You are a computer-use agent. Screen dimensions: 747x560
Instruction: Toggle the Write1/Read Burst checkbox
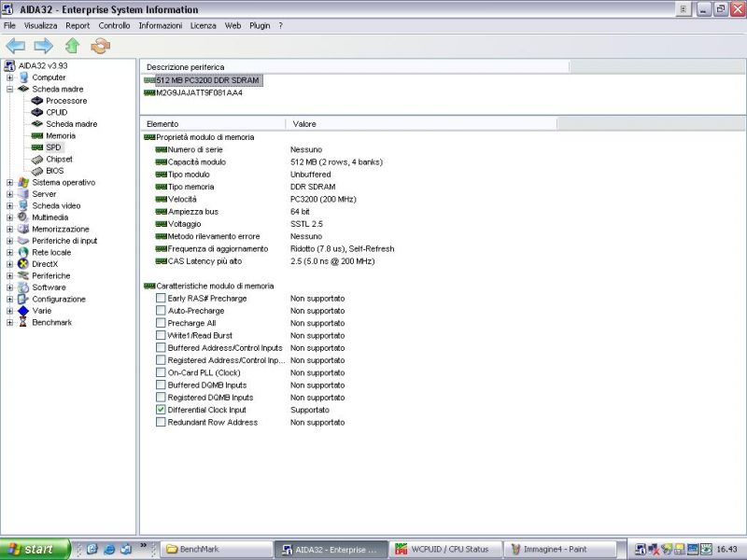click(161, 335)
